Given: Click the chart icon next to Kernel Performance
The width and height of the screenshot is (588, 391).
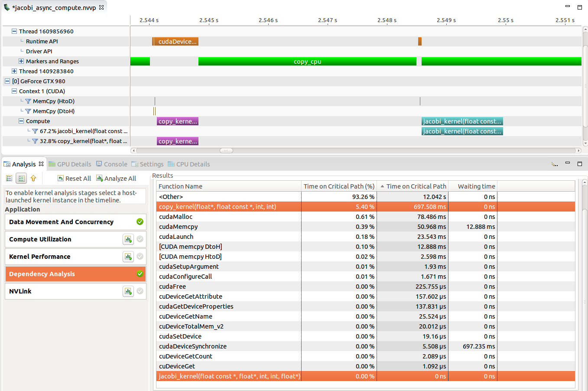Looking at the screenshot, I should (128, 256).
